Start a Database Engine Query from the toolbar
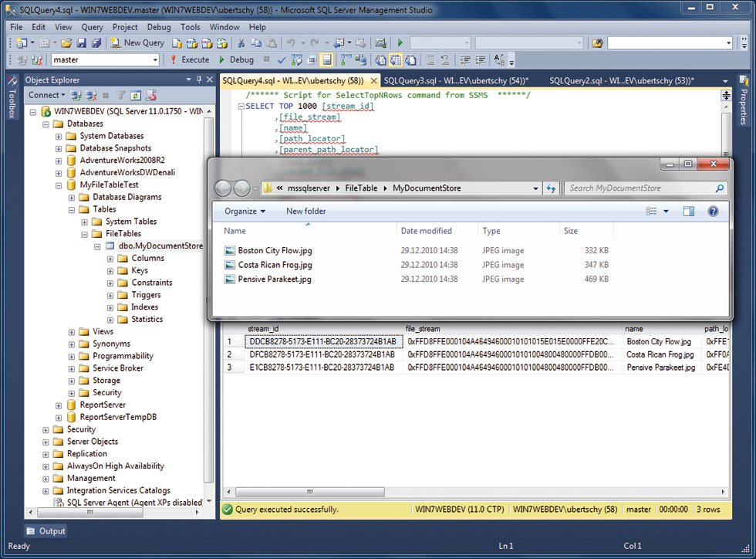This screenshot has width=756, height=559. click(177, 43)
